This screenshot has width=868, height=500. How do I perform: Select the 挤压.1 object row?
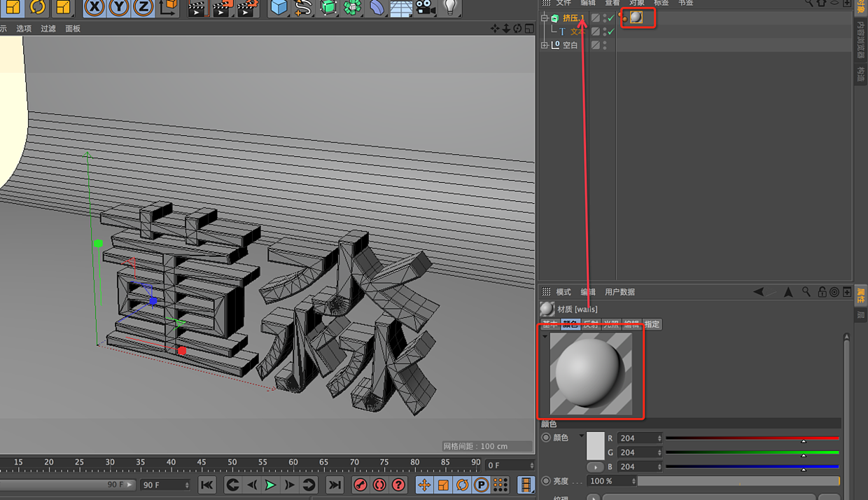coord(573,18)
